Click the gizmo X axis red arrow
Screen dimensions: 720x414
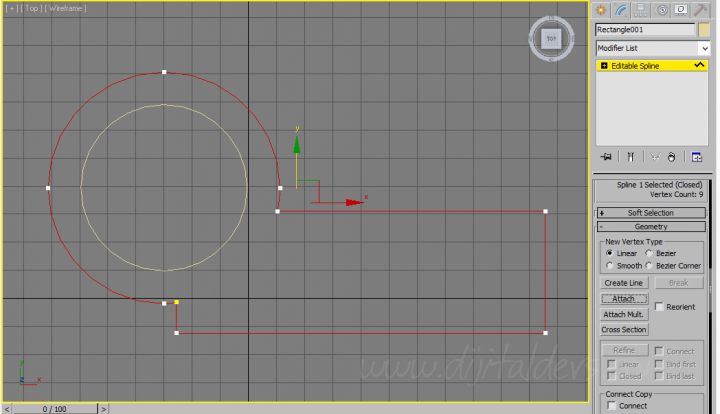pyautogui.click(x=354, y=202)
